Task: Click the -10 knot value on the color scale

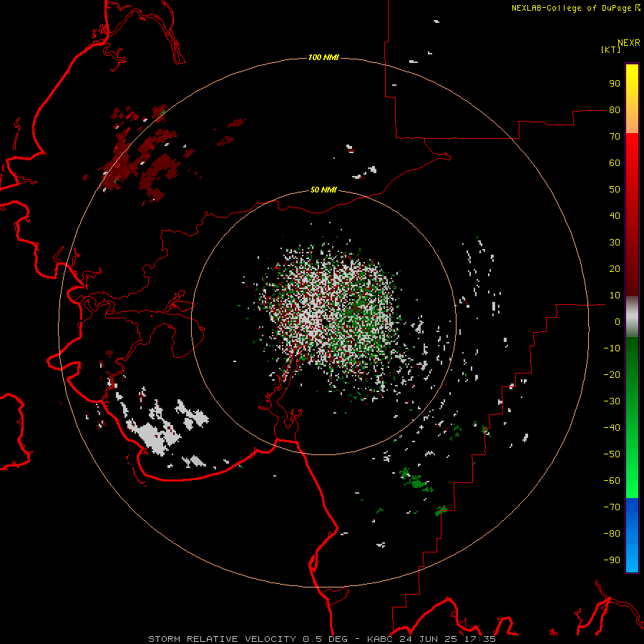Action: click(x=612, y=348)
